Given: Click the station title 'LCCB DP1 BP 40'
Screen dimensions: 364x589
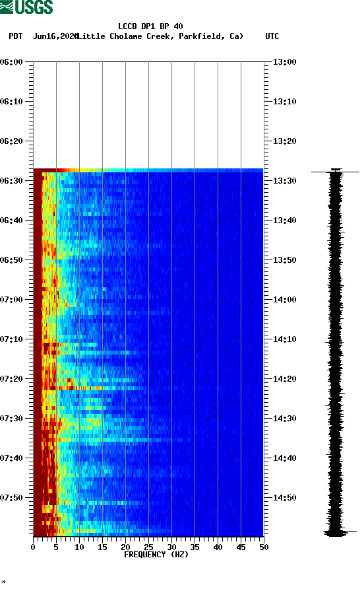Looking at the screenshot, I should 150,26.
